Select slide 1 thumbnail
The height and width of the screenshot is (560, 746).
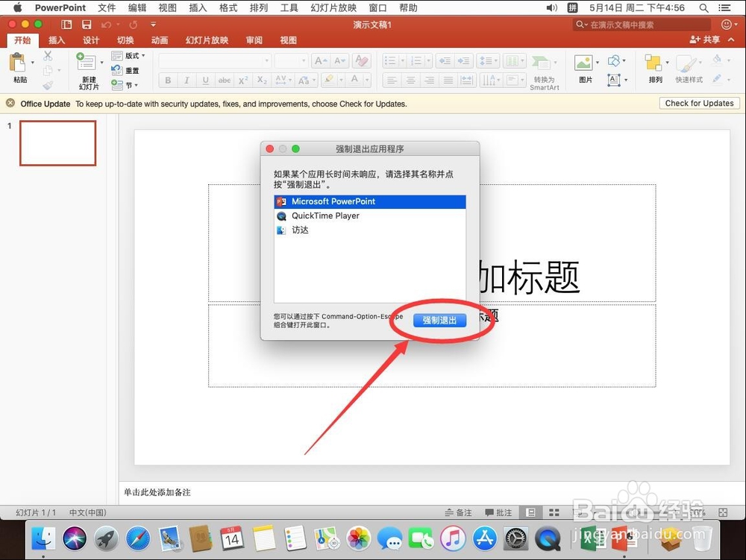[x=57, y=143]
